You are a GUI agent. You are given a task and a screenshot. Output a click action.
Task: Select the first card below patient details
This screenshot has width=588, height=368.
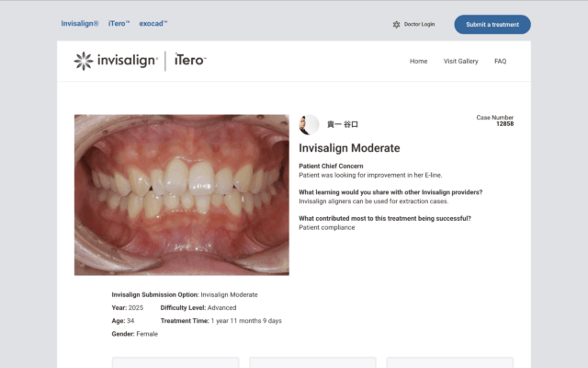point(175,362)
